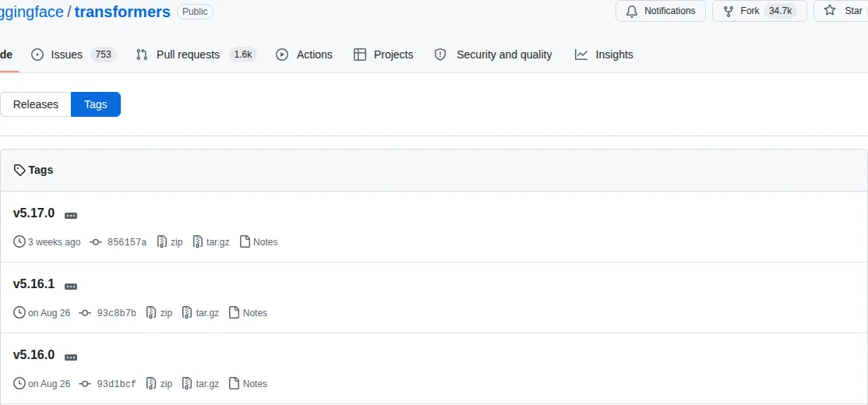This screenshot has width=868, height=405.
Task: Click commit icon next to 856157a
Action: point(96,241)
